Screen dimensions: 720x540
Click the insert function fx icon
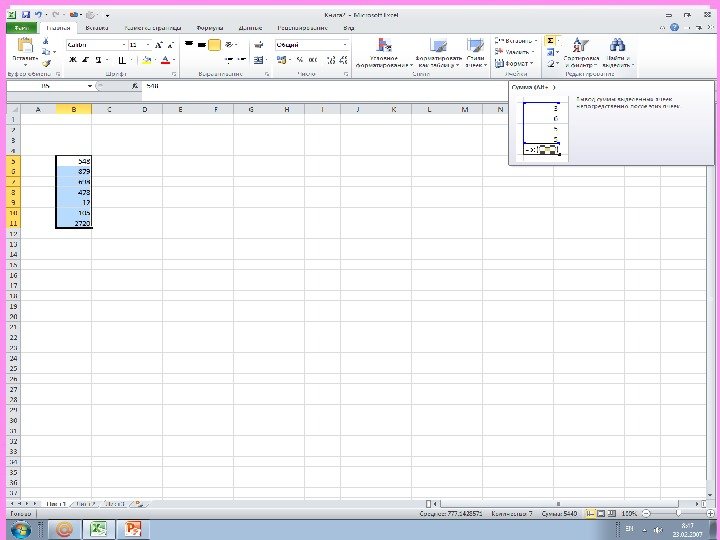(x=135, y=86)
